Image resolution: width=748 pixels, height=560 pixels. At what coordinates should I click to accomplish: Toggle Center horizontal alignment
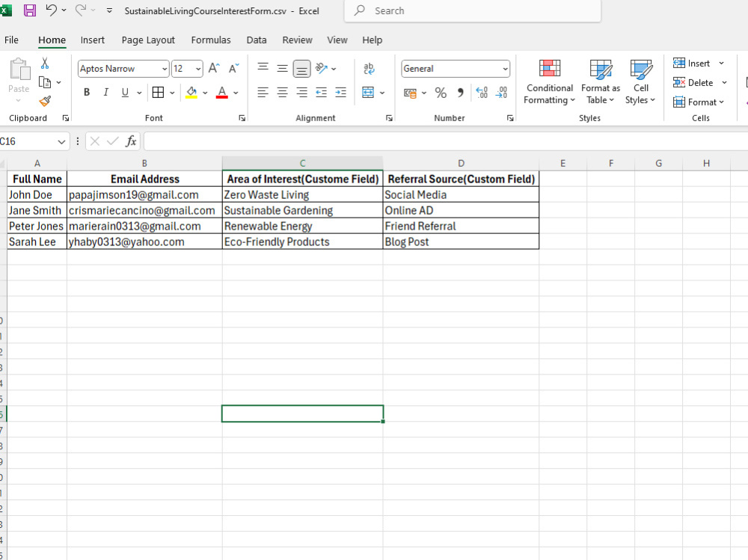click(x=283, y=92)
